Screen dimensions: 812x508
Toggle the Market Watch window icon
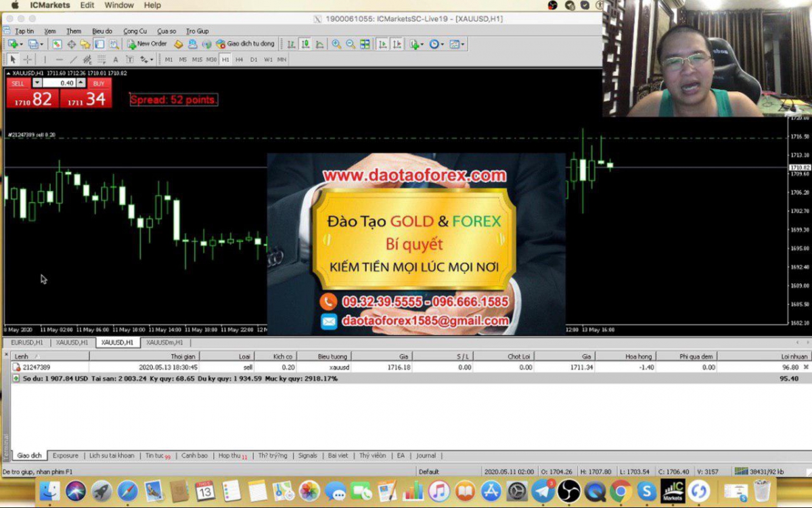[x=57, y=44]
